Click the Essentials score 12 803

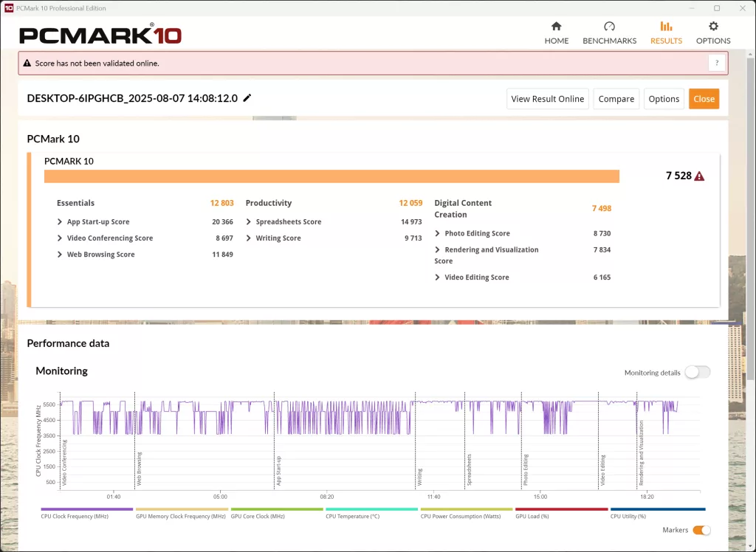coord(221,203)
